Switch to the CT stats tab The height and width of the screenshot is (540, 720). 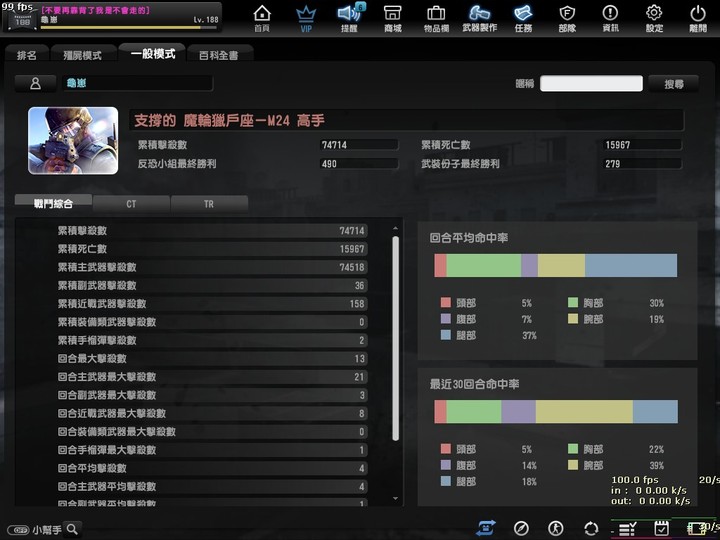point(131,204)
